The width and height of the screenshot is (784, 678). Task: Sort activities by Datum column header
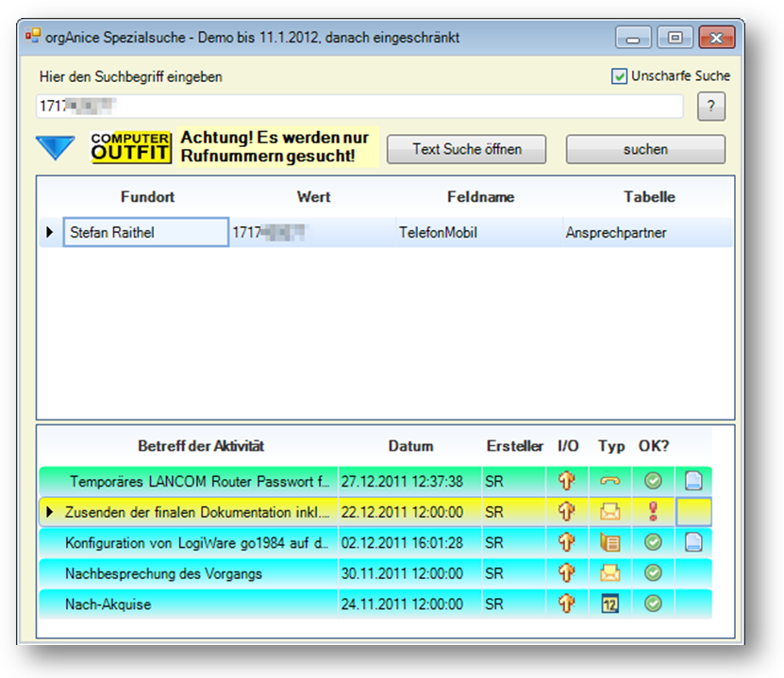point(410,446)
